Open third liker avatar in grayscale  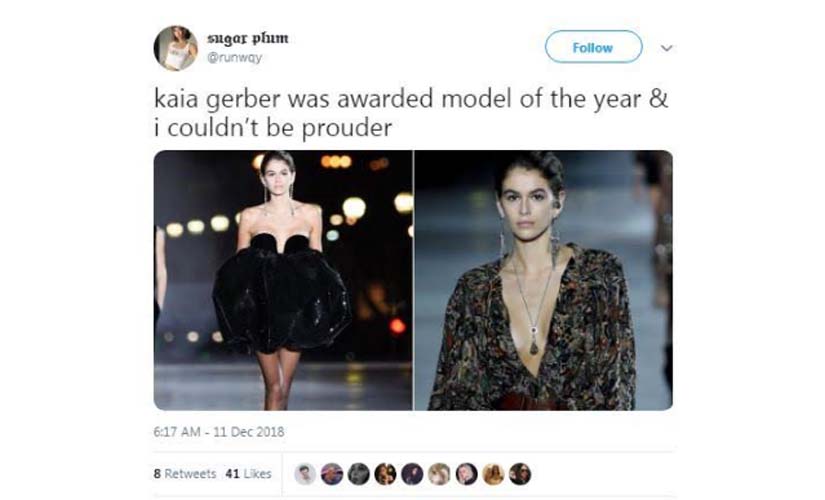[x=359, y=474]
